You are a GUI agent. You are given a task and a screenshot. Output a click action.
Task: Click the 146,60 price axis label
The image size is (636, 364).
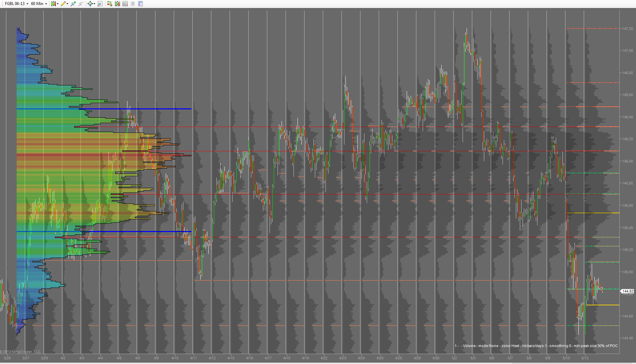click(628, 95)
